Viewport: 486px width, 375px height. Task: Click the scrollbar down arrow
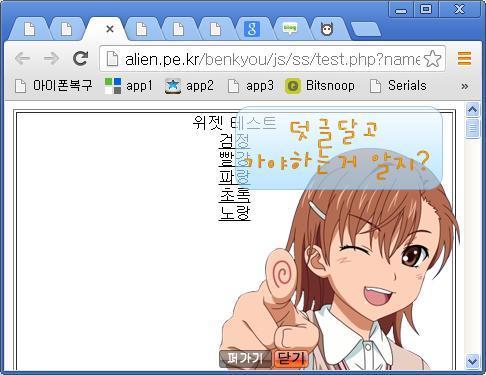[473, 361]
